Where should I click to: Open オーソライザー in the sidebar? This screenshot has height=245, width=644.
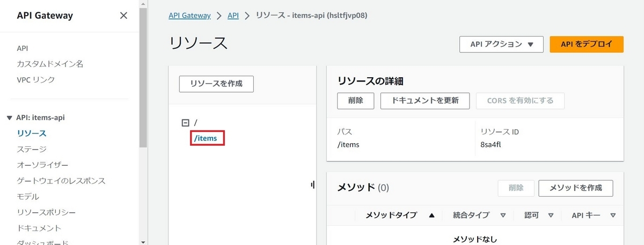[42, 165]
